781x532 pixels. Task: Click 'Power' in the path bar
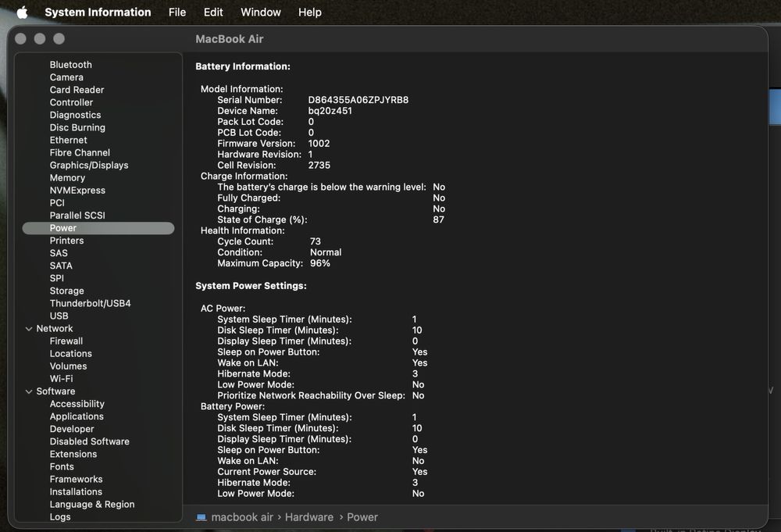click(x=362, y=518)
